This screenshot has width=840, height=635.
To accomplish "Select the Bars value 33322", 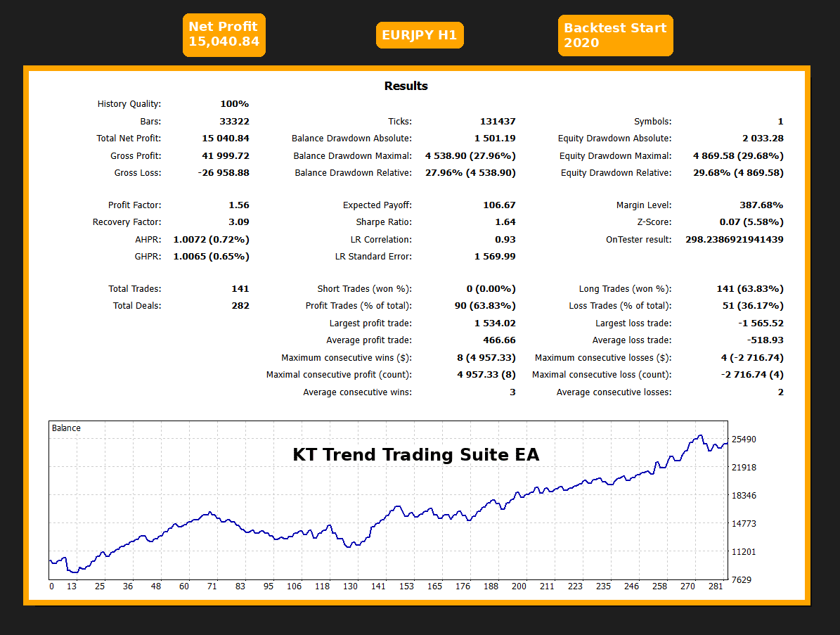I will pyautogui.click(x=235, y=122).
